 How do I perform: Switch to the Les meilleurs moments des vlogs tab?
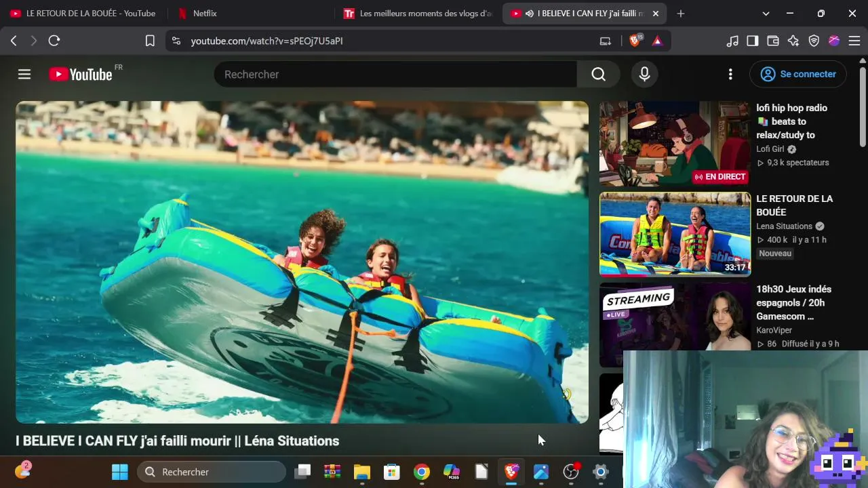(x=418, y=14)
